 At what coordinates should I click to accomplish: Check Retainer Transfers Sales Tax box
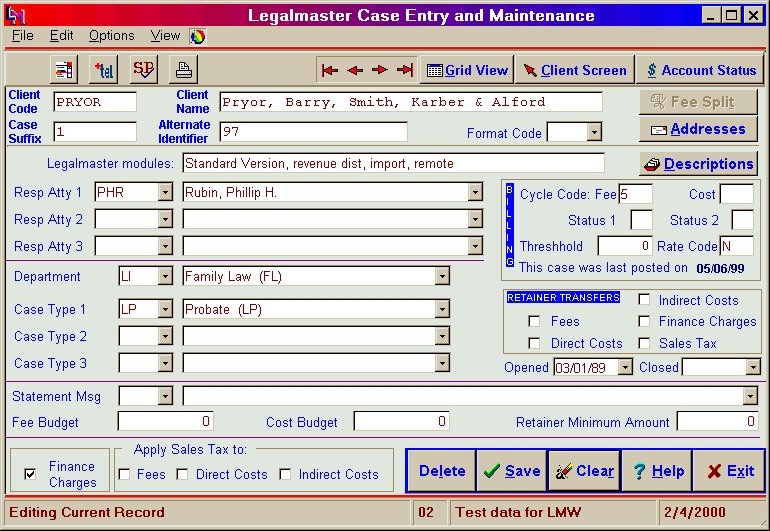pos(644,343)
